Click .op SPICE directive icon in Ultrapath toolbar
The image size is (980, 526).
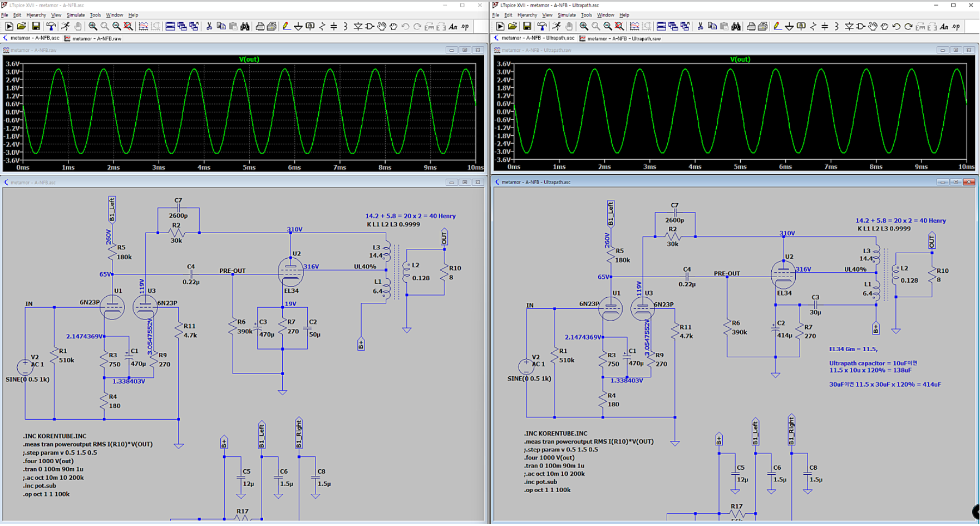point(956,26)
